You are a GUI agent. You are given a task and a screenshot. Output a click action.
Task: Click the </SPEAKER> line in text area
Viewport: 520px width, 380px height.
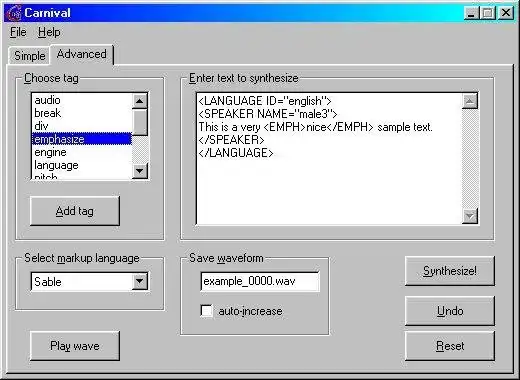tap(231, 140)
